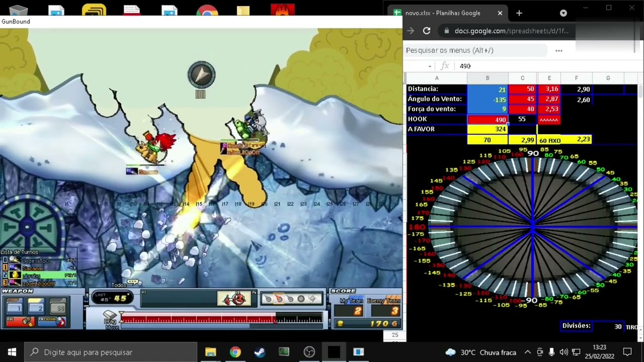Close the novo.xlsx browser tab
This screenshot has height=362, width=644.
tap(500, 13)
